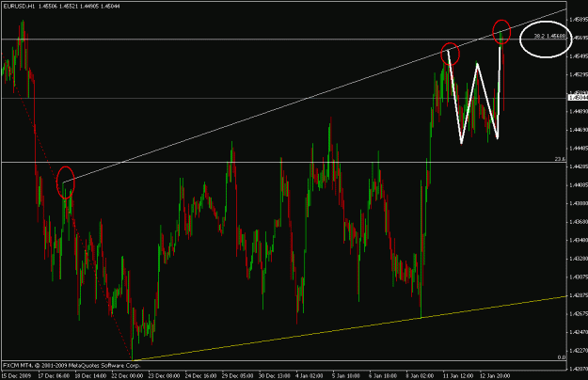Click the 1.42470 price scale label
This screenshot has height=380, width=588.
[579, 332]
